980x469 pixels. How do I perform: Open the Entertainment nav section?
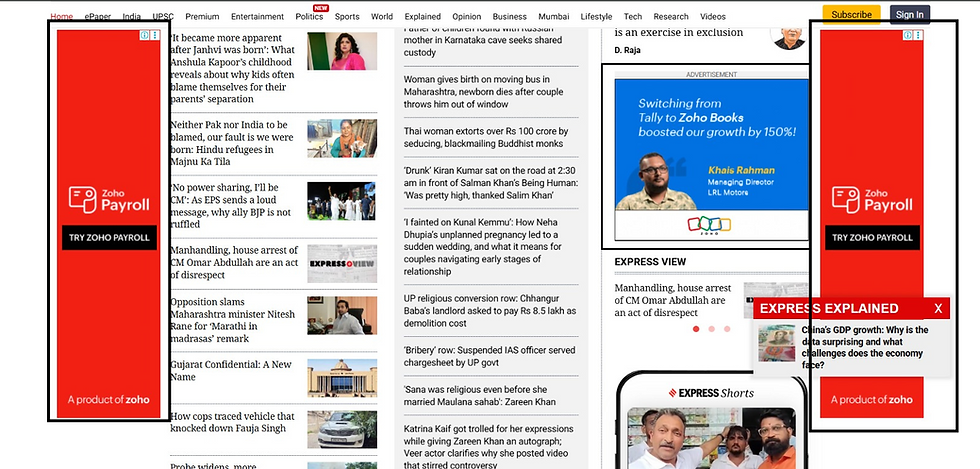(257, 16)
